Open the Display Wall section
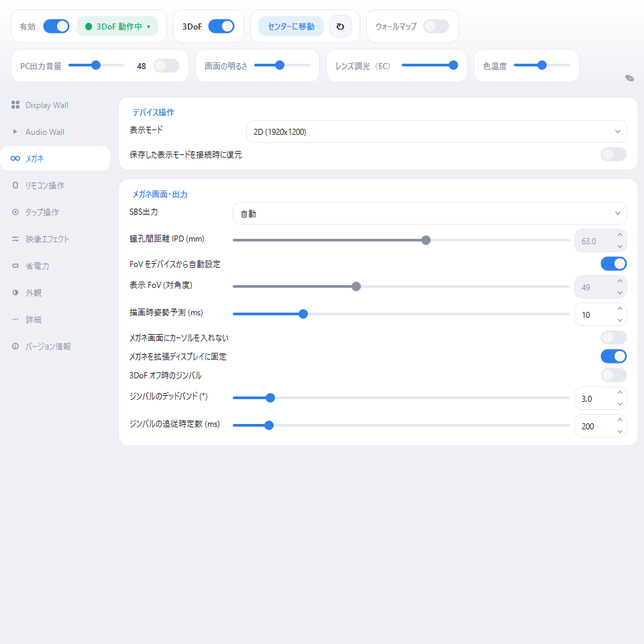 55,105
